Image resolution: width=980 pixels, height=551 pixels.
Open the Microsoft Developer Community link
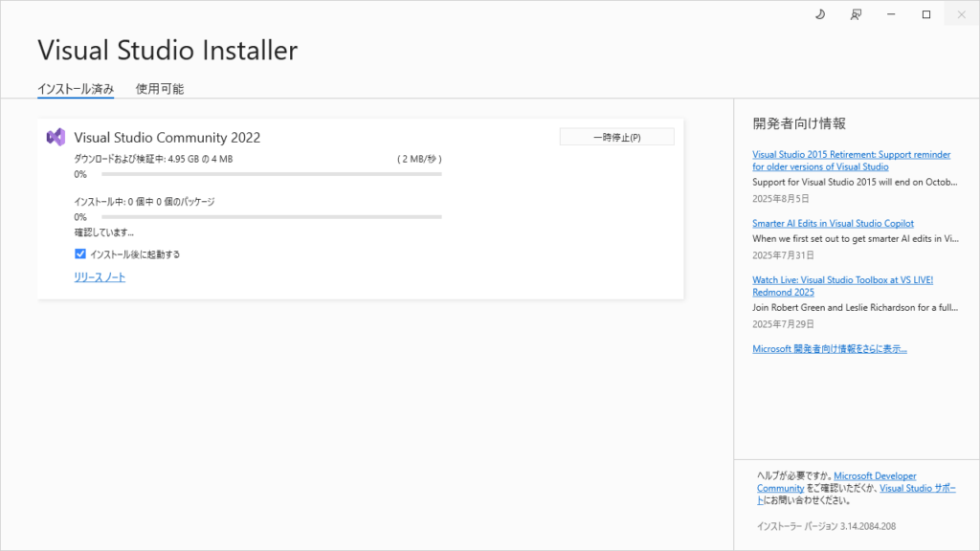875,476
